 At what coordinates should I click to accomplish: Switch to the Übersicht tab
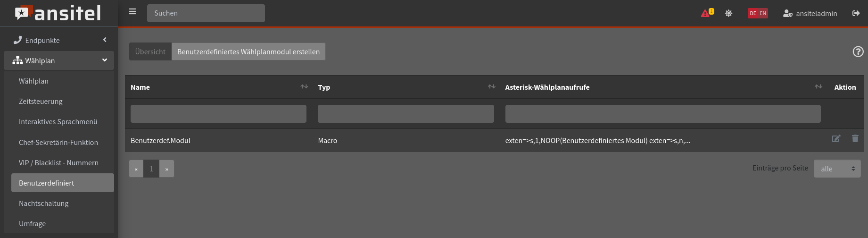[150, 52]
